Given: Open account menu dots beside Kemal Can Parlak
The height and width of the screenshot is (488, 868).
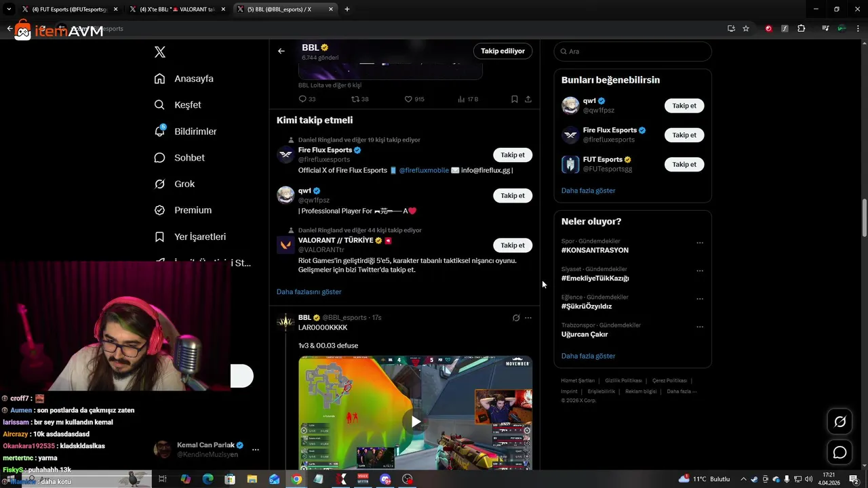Looking at the screenshot, I should [256, 449].
